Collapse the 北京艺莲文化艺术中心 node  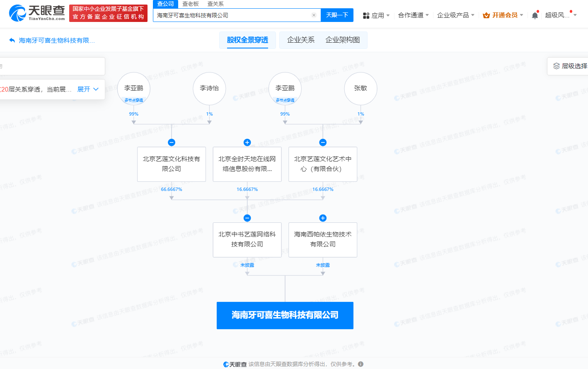click(x=323, y=142)
